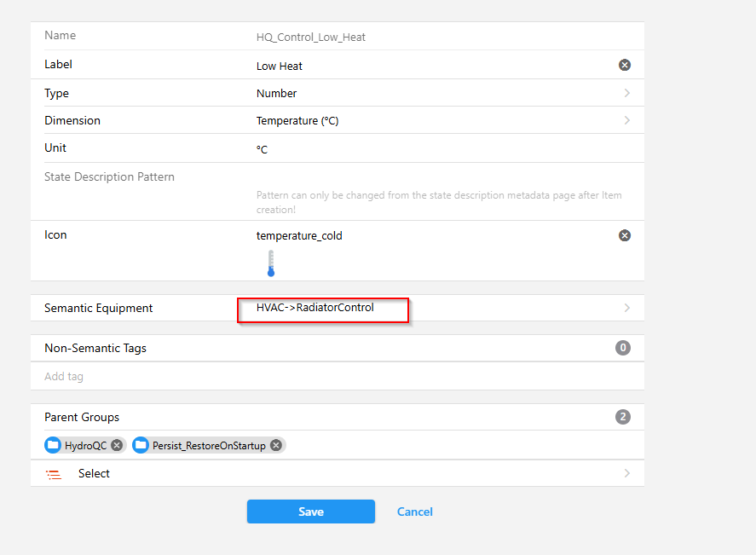Cancel editing the item
This screenshot has height=555, width=756.
pyautogui.click(x=415, y=512)
